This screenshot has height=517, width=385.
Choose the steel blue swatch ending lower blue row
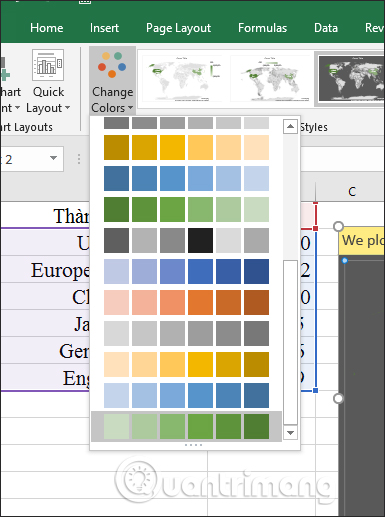pos(256,395)
